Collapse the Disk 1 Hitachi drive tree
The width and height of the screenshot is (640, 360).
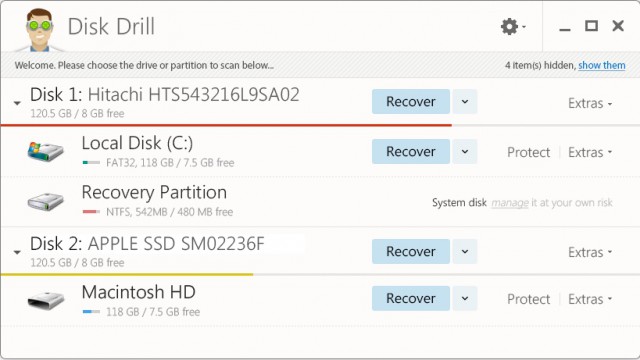(x=17, y=103)
